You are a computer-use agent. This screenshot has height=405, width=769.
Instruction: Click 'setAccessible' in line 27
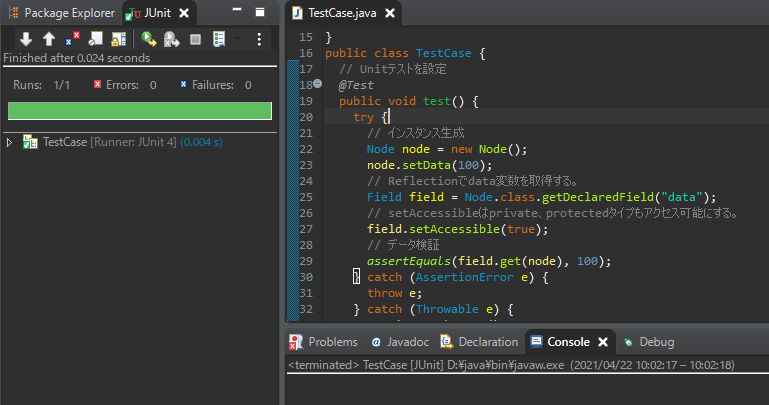tap(455, 229)
